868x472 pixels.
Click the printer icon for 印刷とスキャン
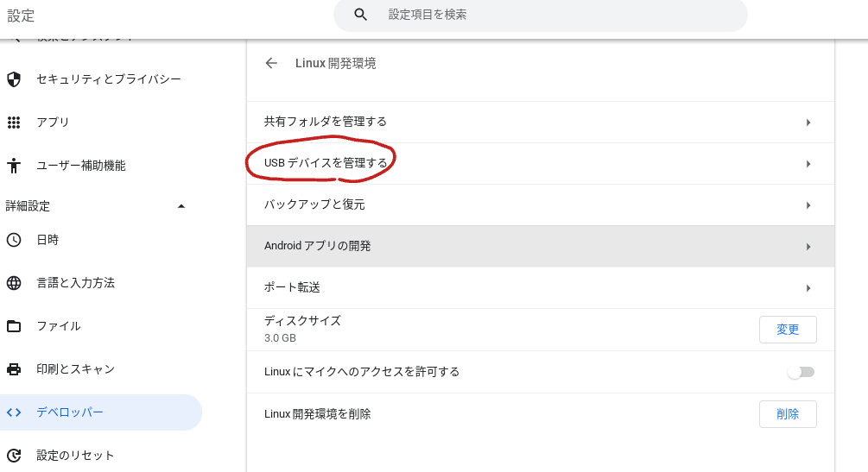(14, 369)
